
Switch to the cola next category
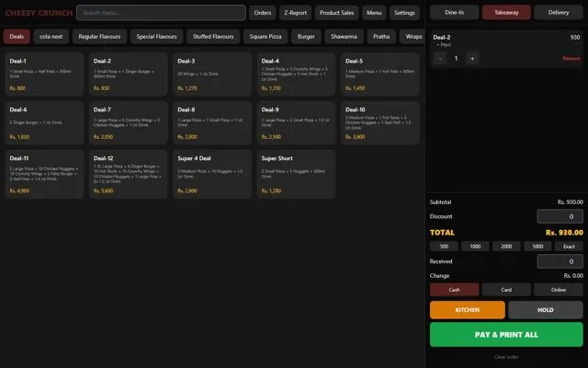coord(51,37)
